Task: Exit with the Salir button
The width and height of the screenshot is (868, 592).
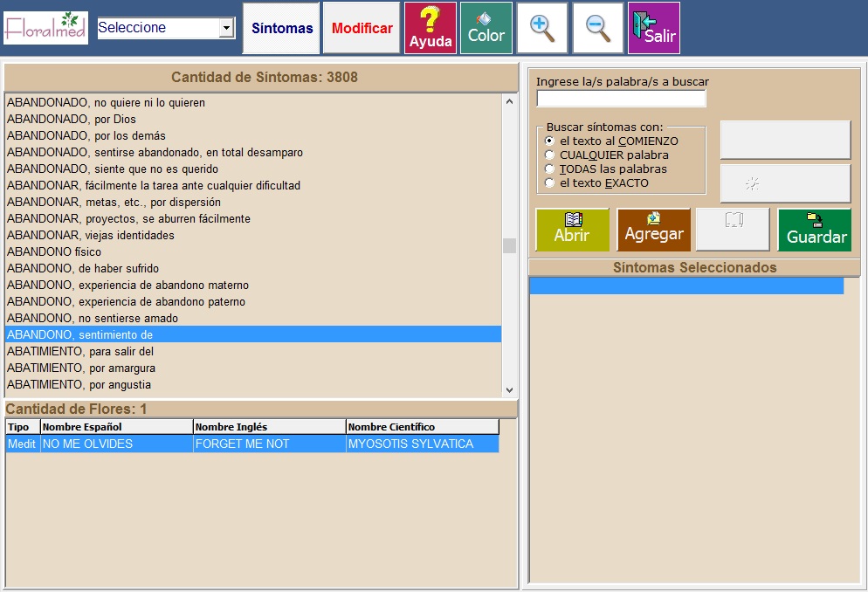Action: pos(654,28)
